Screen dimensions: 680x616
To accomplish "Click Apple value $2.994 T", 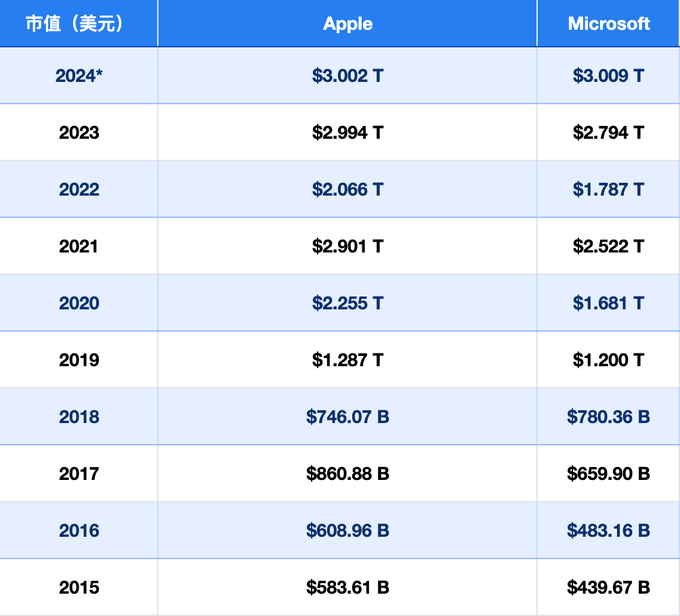I will (x=347, y=132).
